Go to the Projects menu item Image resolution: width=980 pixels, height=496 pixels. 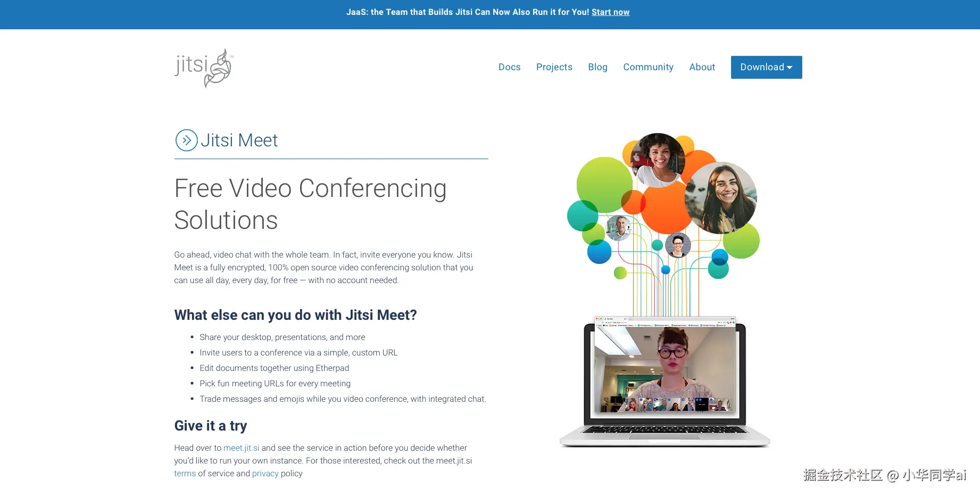point(554,67)
